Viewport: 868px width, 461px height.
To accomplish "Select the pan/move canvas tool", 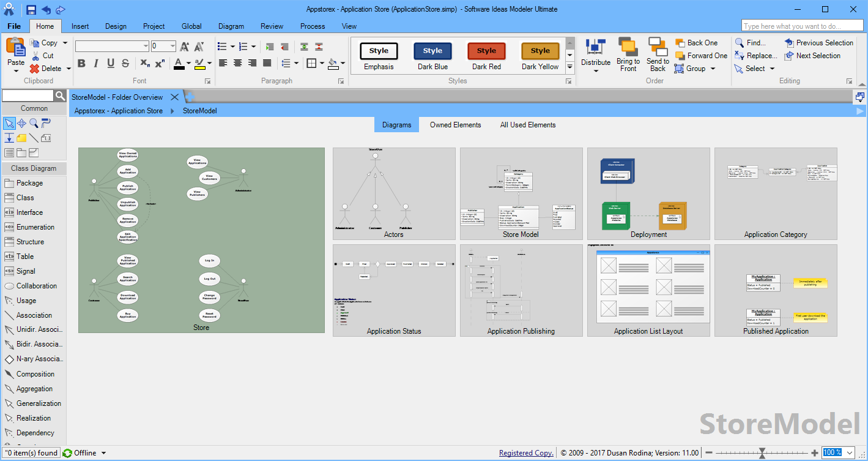I will (21, 123).
